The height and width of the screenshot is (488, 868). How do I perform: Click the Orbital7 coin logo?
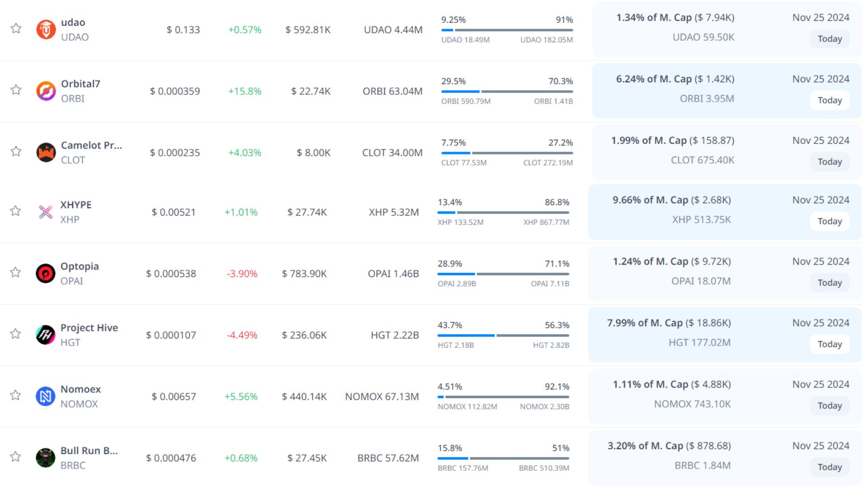[x=46, y=91]
